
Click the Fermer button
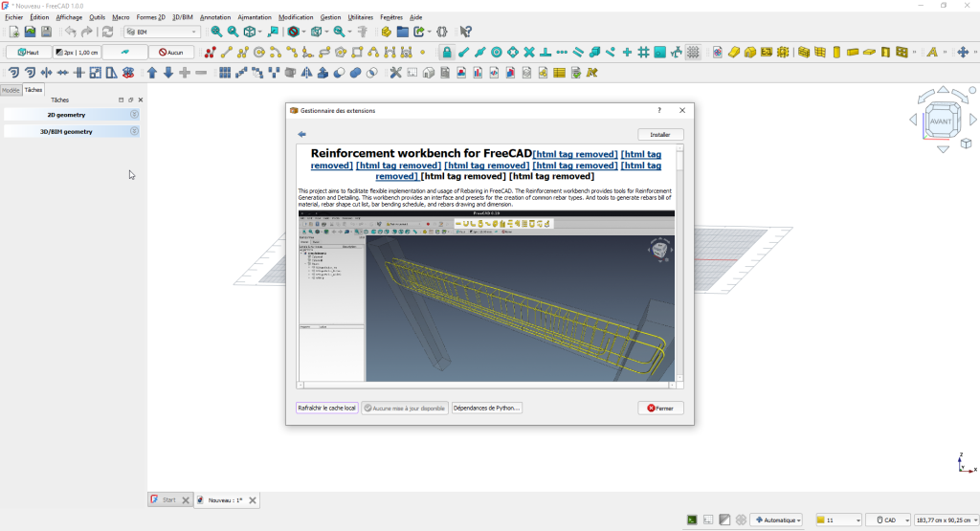(x=660, y=408)
